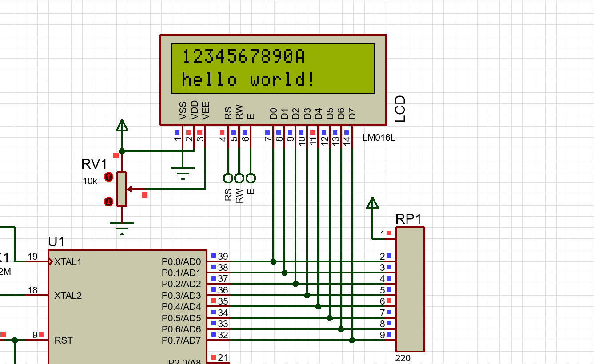The height and width of the screenshot is (364, 594).
Task: Click pin number 35 on U1
Action: [223, 301]
